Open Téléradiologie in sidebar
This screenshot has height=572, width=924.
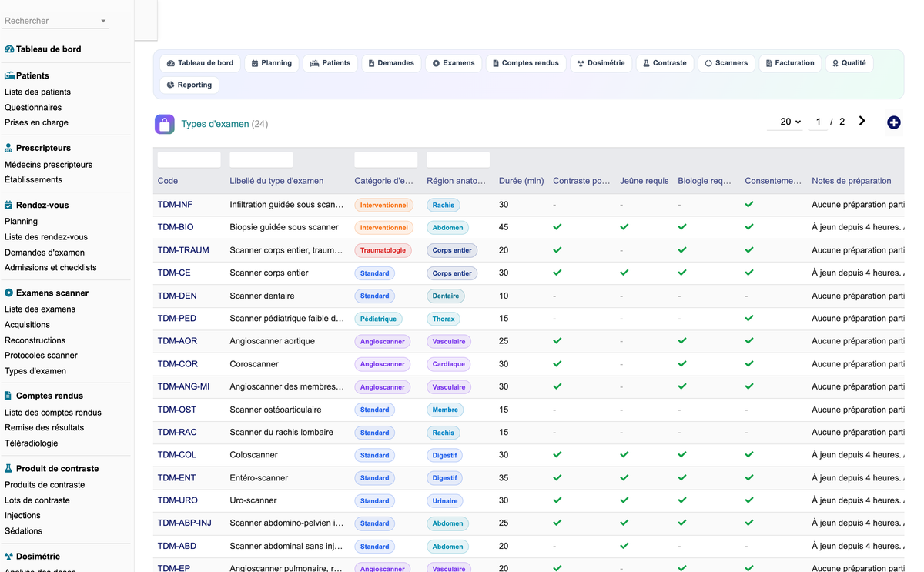[32, 443]
